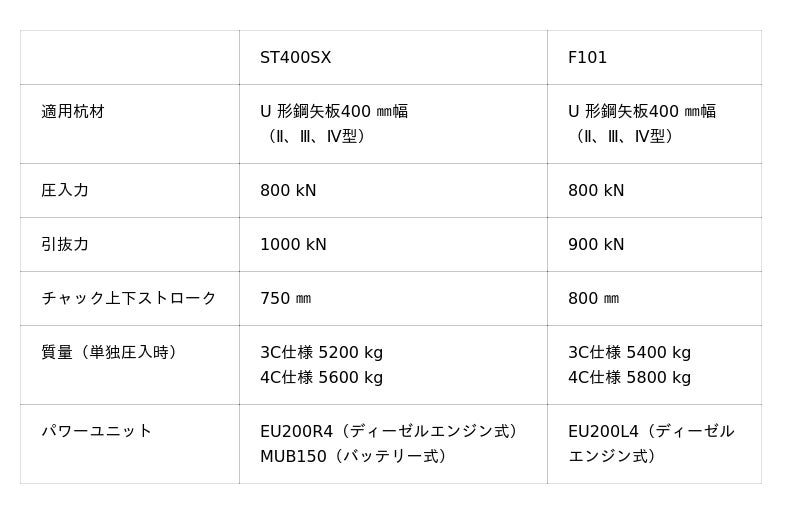Image resolution: width=800 pixels, height=514 pixels.
Task: Click the 引抜力 row label
Action: (x=65, y=244)
